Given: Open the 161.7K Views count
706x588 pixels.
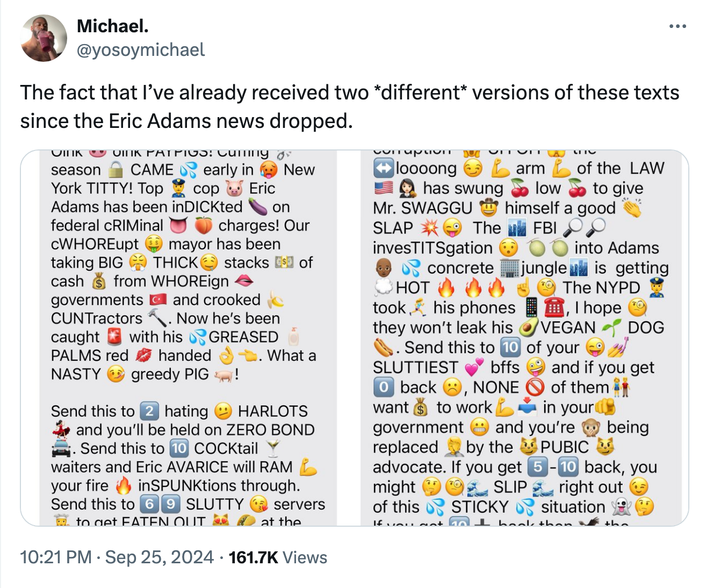Looking at the screenshot, I should click(277, 557).
